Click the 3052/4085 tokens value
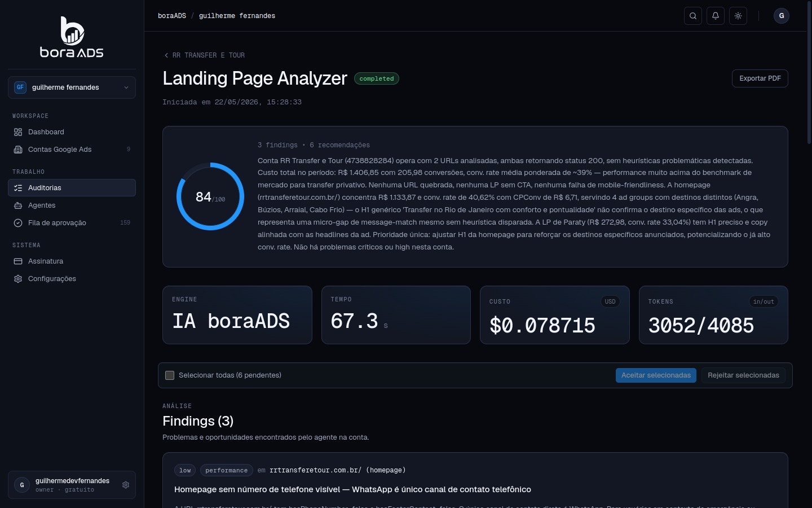This screenshot has height=508, width=812. [701, 326]
